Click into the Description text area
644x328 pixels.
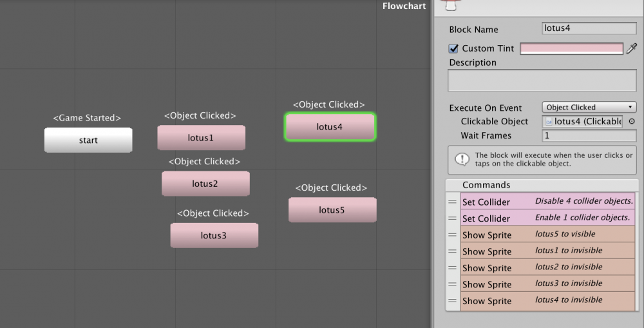(x=542, y=80)
